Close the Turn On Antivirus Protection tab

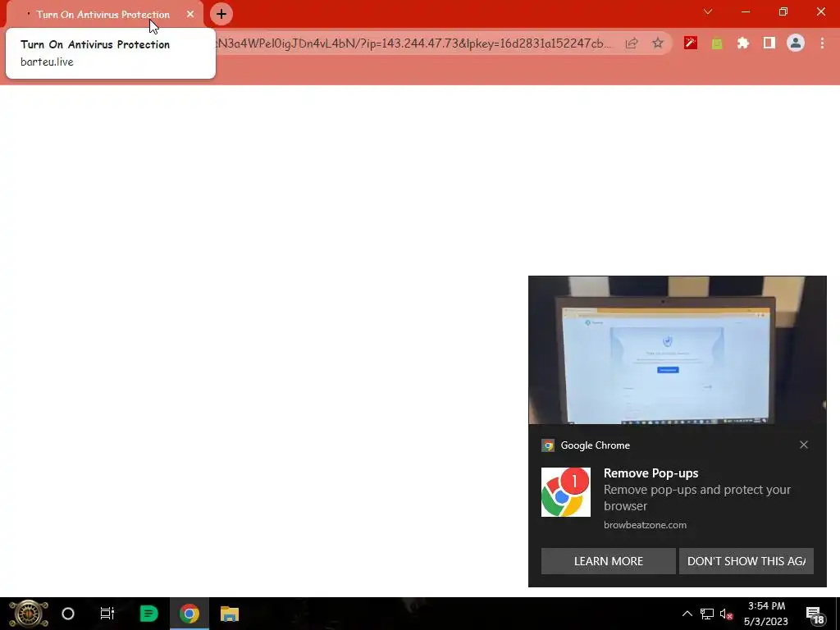coord(190,15)
